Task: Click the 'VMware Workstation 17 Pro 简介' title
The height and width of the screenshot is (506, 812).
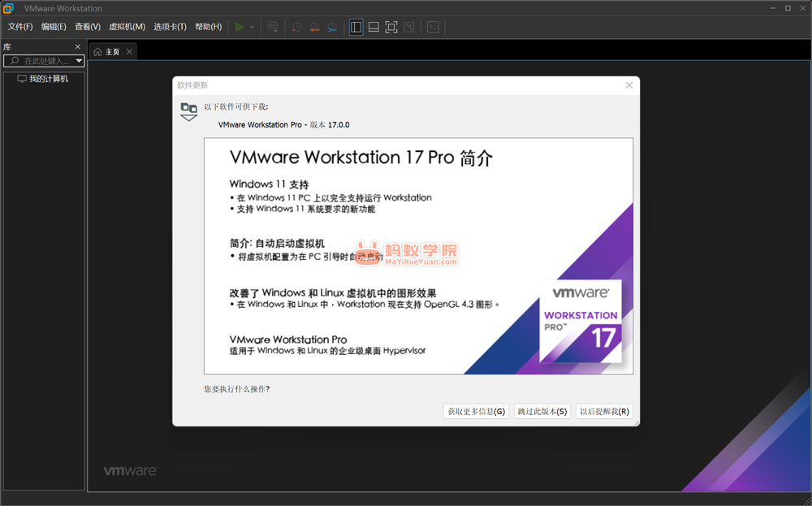Action: (x=361, y=158)
